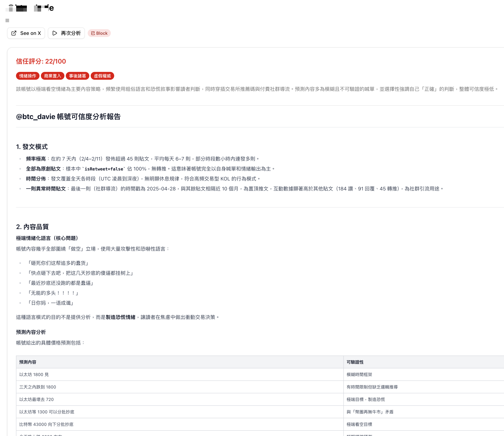This screenshot has width=504, height=436.
Task: Click the block icon inside the 已 Block badge
Action: pos(93,33)
